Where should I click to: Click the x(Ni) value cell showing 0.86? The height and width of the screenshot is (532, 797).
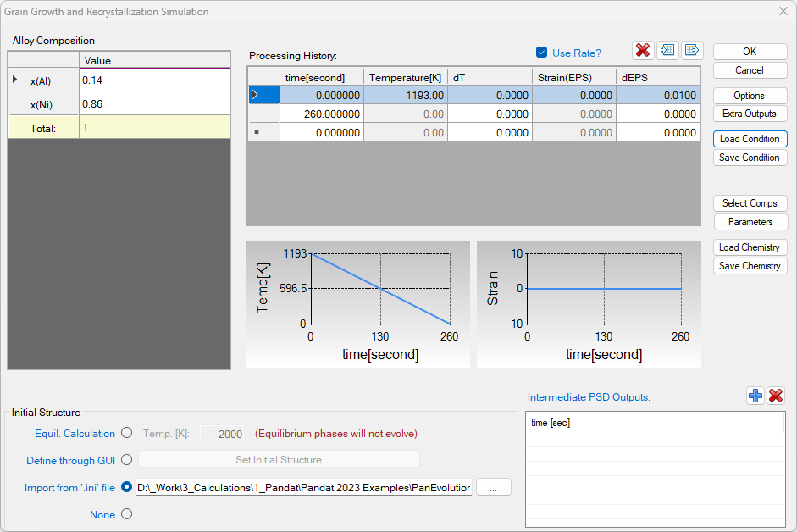[x=154, y=103]
